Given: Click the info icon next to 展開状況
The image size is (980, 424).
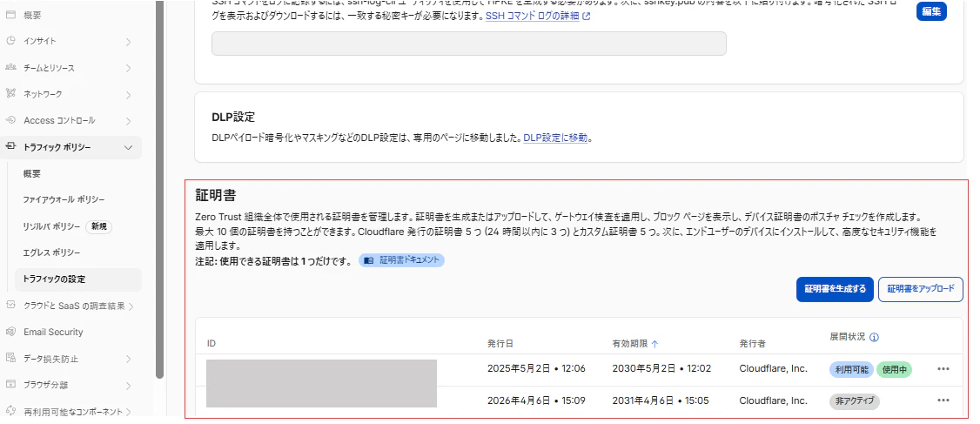Looking at the screenshot, I should pyautogui.click(x=875, y=337).
